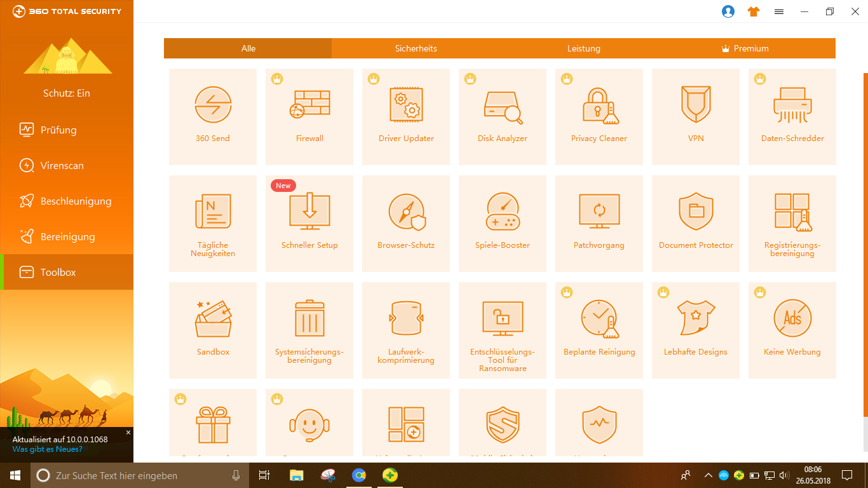
Task: Minimize the 360 Total Security window
Action: pos(804,11)
